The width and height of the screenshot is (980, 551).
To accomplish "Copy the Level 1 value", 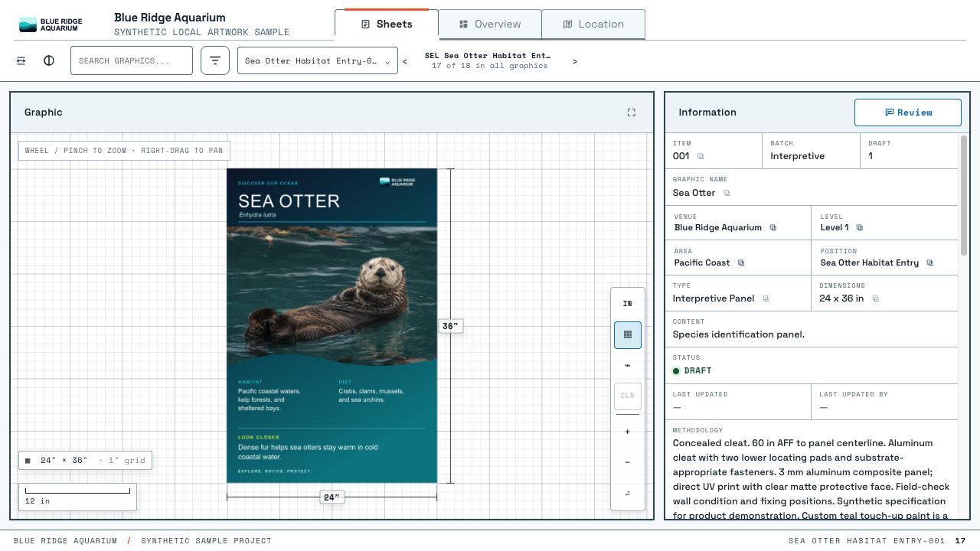I will (x=860, y=227).
